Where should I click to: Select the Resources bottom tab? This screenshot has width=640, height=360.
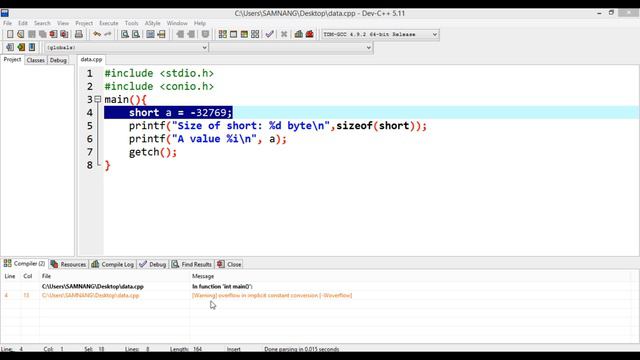point(68,264)
